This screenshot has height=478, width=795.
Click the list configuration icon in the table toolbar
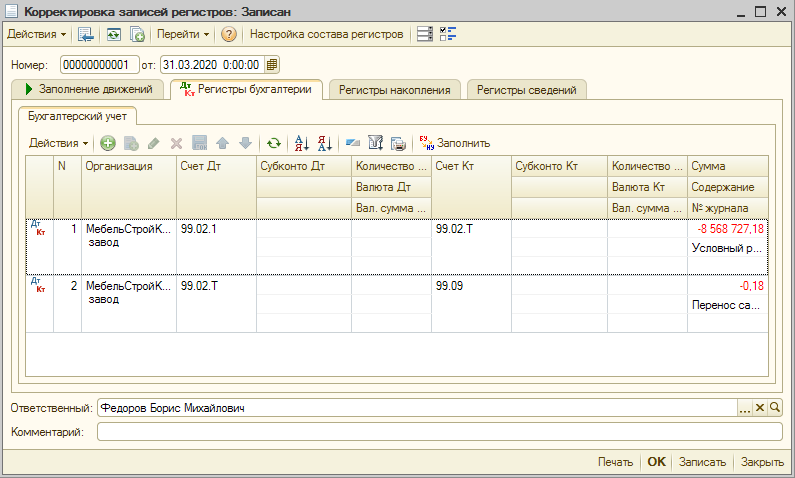coord(375,143)
